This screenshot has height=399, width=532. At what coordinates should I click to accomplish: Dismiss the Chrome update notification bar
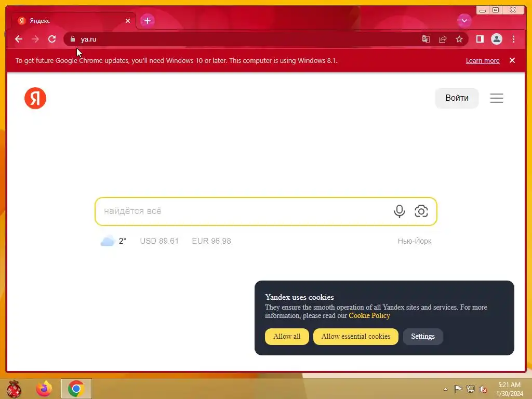click(512, 60)
